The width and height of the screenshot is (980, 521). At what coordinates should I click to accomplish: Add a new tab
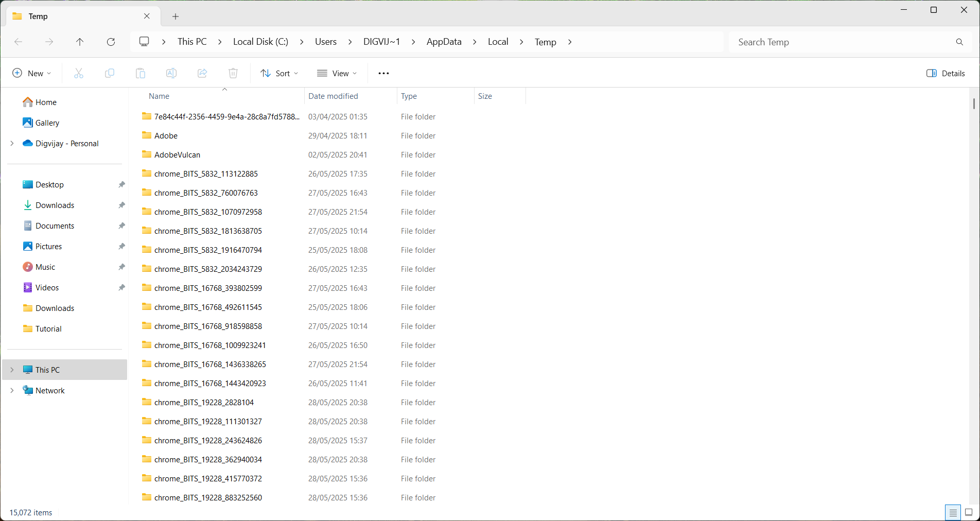click(x=176, y=16)
